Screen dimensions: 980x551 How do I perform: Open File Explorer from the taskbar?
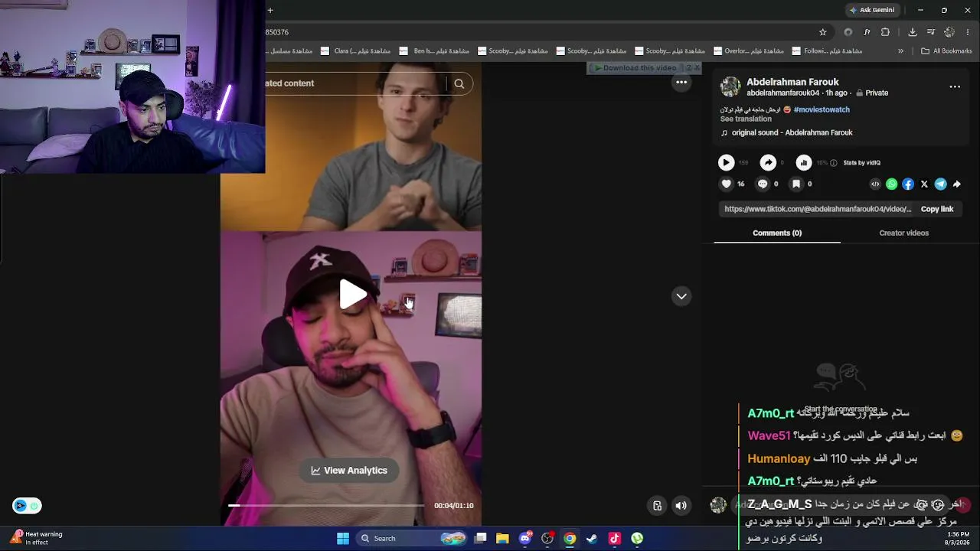502,538
